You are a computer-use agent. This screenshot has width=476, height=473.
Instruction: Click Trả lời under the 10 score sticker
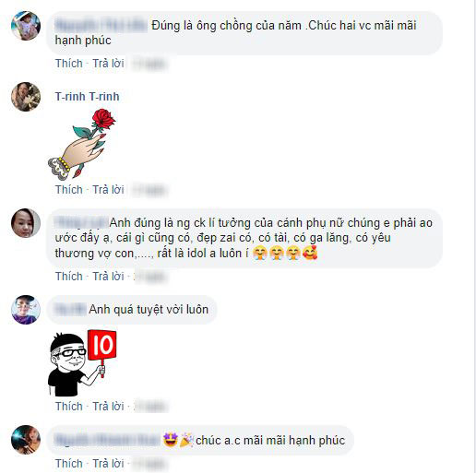[x=108, y=407]
